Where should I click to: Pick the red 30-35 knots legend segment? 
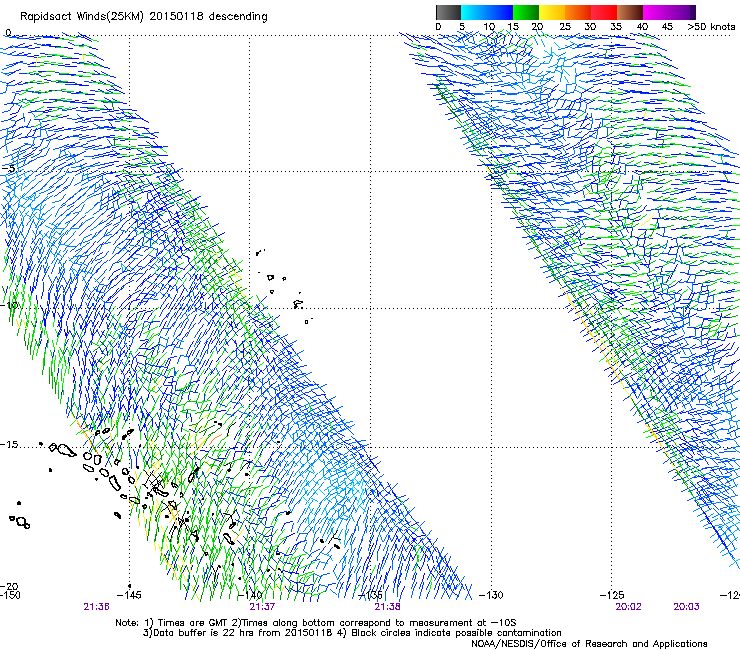(x=604, y=12)
